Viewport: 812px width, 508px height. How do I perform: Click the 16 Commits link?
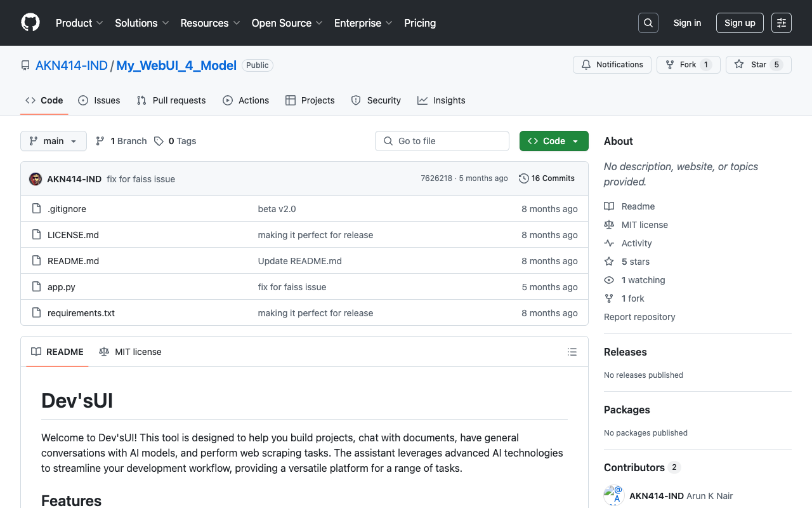pos(547,178)
